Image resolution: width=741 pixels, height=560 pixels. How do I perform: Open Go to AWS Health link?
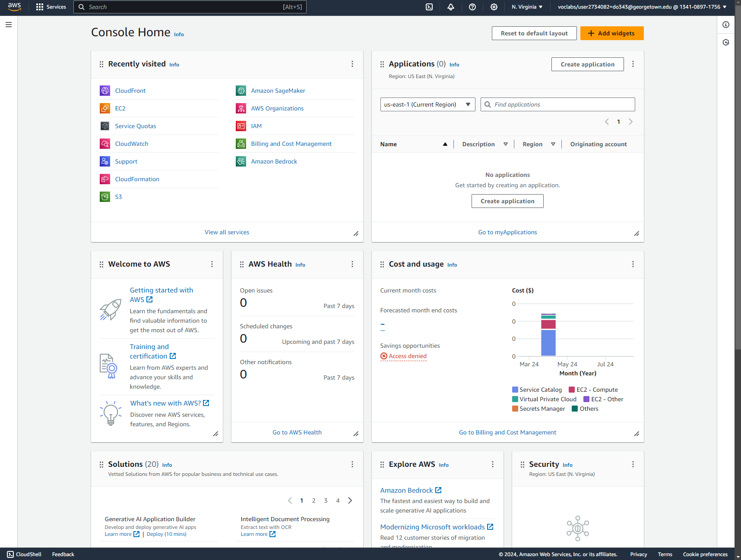pyautogui.click(x=297, y=432)
